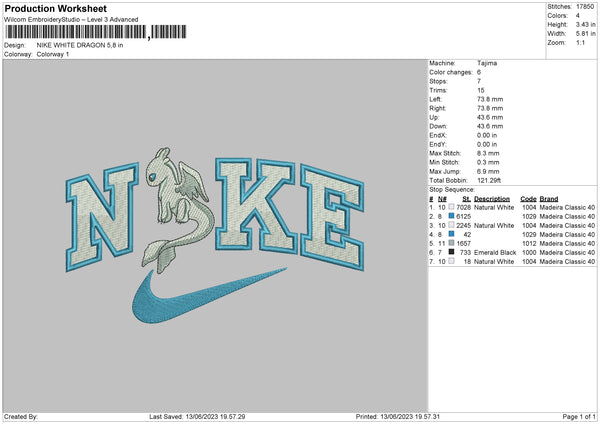Click 'Madeira Classic 40' in stop row 7
The width and height of the screenshot is (600, 424).
coord(567,261)
